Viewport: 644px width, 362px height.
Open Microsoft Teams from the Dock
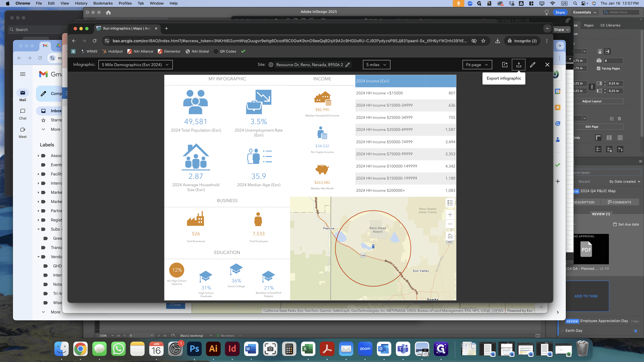coord(403,349)
